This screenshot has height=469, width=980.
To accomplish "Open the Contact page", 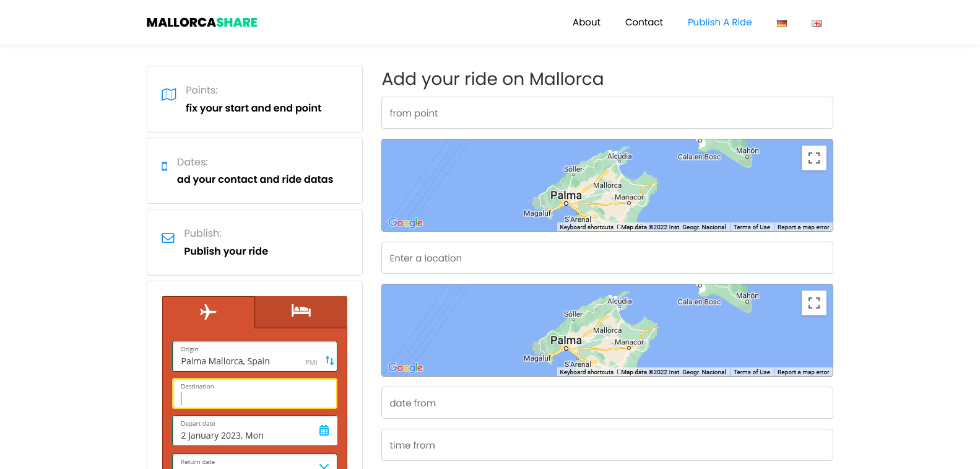I will pos(644,22).
